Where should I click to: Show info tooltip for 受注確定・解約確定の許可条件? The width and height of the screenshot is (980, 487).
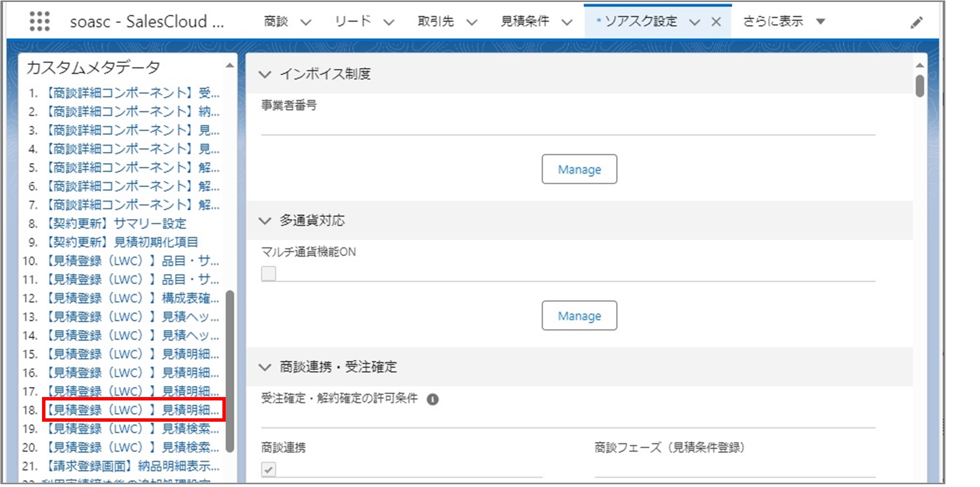pyautogui.click(x=433, y=399)
